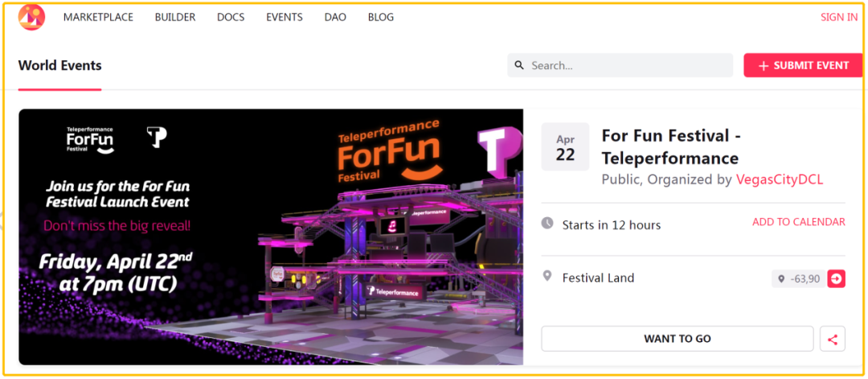Open the Builder menu item

(175, 17)
